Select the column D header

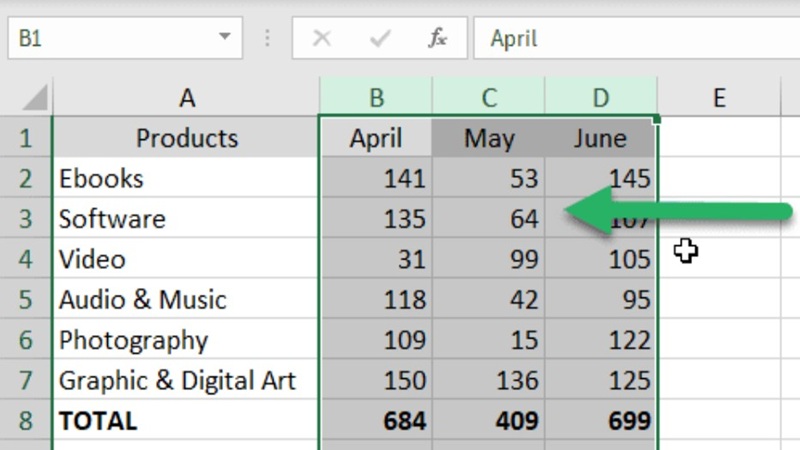[601, 97]
